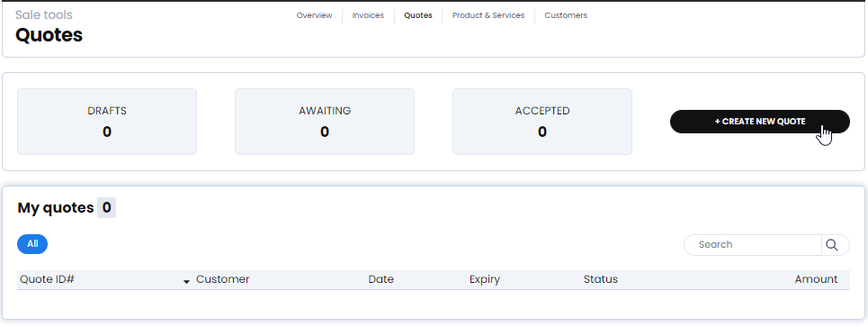Sort by the Amount column header
Image resolution: width=868 pixels, height=327 pixels.
[816, 279]
